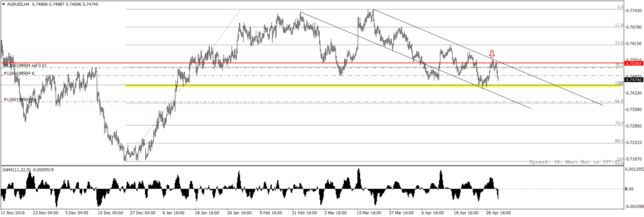644x217 pixels.
Task: Click the 27 Dec 04:00 date label
Action: 143,213
